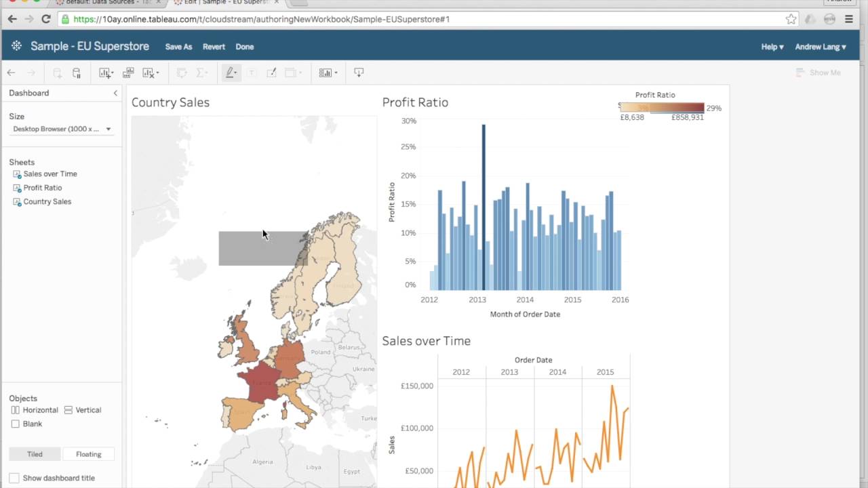
Task: Clear the sheet with the chart-X icon
Action: (149, 73)
